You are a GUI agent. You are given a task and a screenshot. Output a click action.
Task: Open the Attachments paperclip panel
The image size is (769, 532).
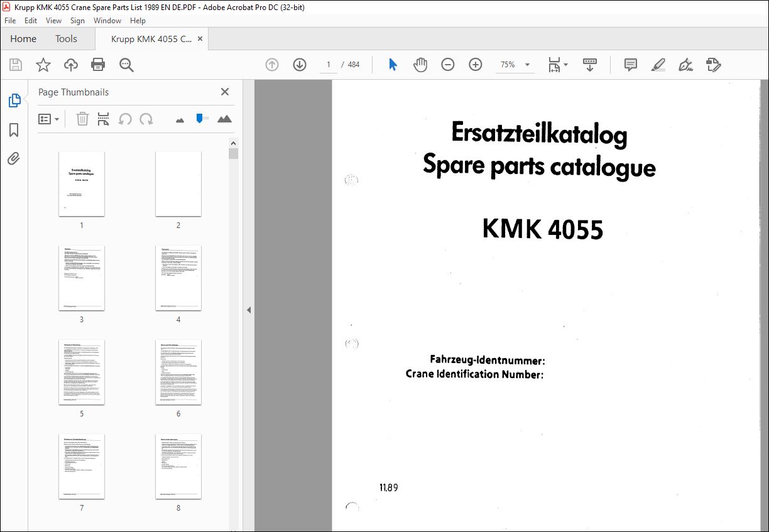(x=14, y=158)
